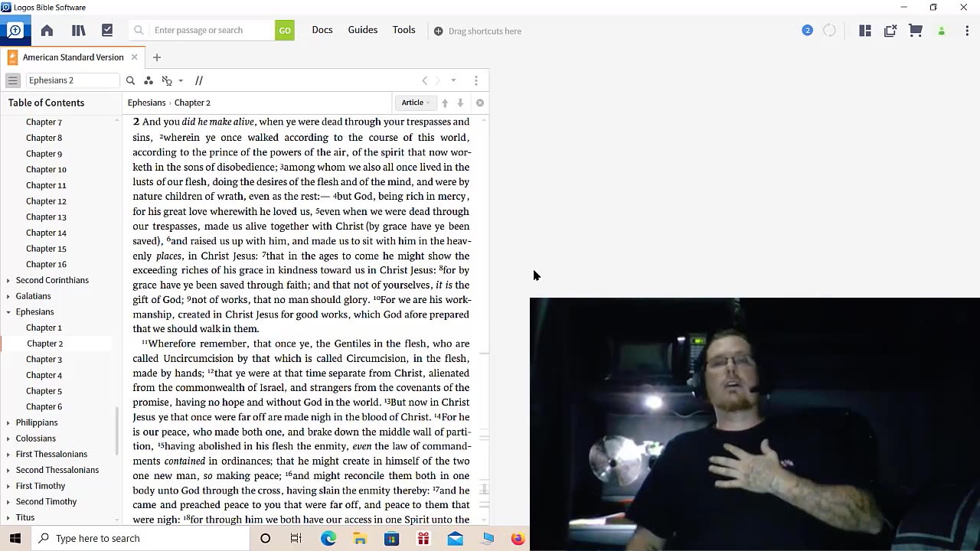Close the American Standard Version tab

[x=134, y=57]
